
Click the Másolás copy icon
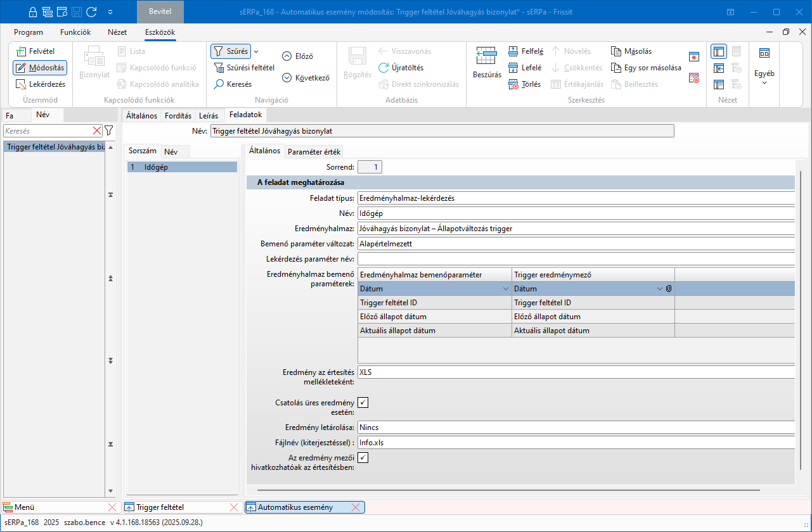pos(616,51)
